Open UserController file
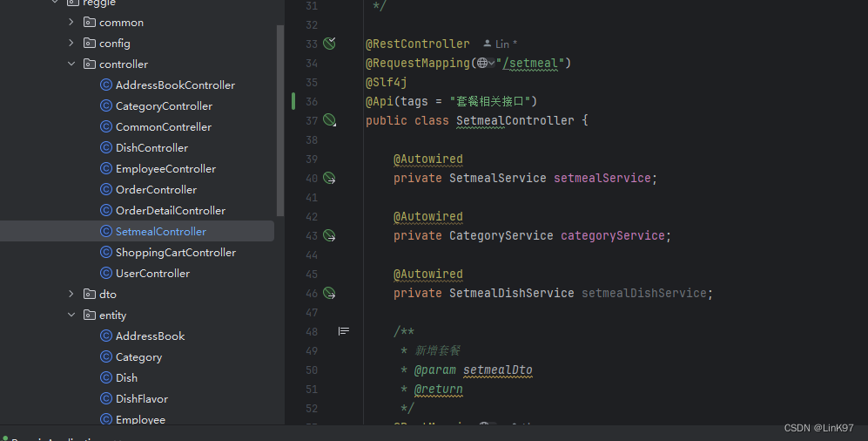Viewport: 868px width, 441px height. point(152,273)
